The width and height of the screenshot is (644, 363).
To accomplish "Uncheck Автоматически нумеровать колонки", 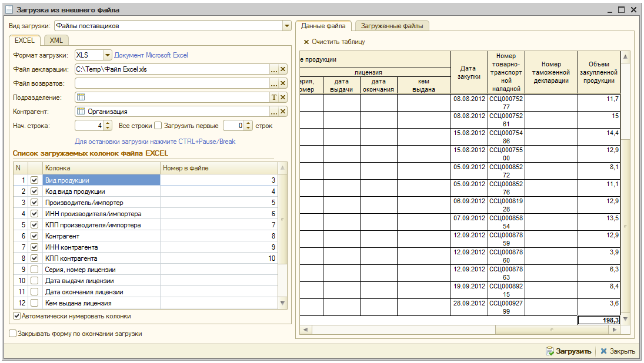I will [16, 316].
